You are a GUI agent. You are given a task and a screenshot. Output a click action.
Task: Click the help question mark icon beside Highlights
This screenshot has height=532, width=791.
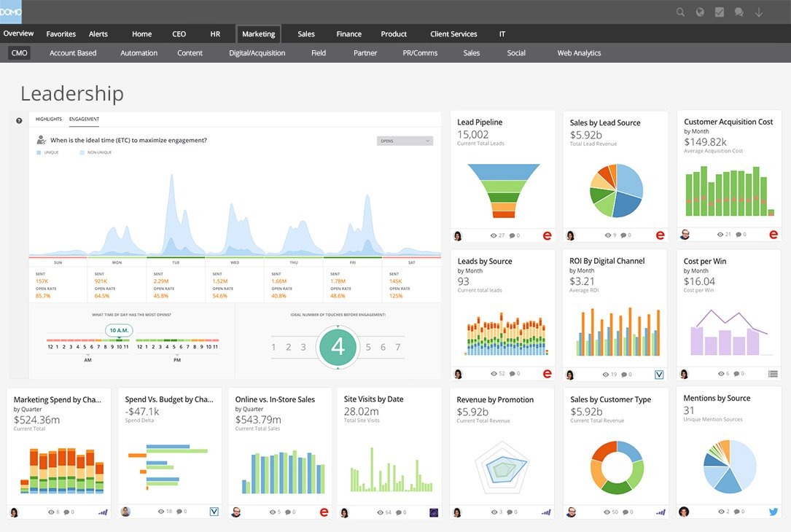point(19,120)
